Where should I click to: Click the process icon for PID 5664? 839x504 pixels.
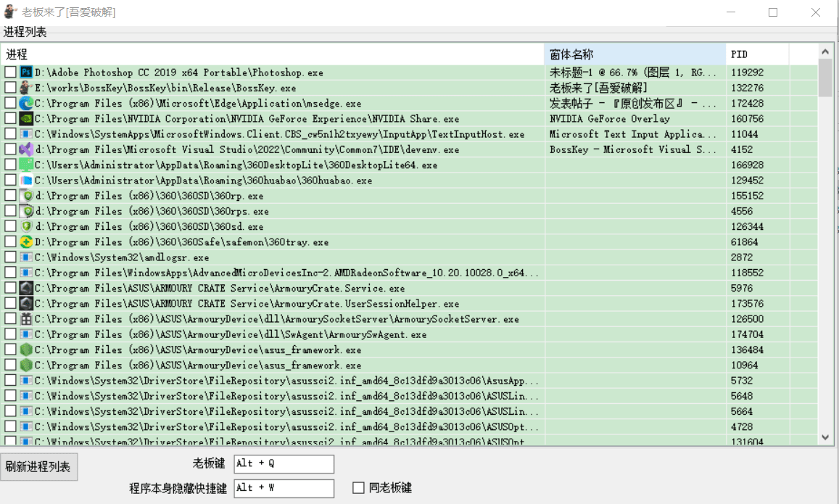[26, 411]
